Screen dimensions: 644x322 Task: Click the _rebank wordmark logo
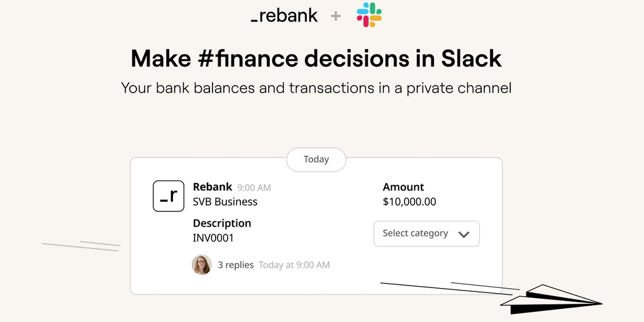(284, 16)
